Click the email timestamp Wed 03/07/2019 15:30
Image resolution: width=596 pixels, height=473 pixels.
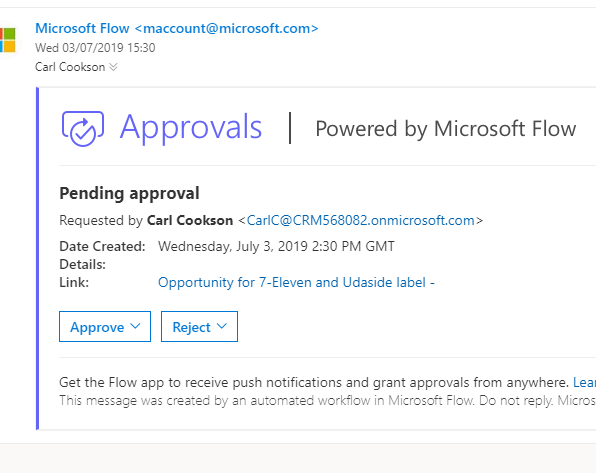point(95,48)
